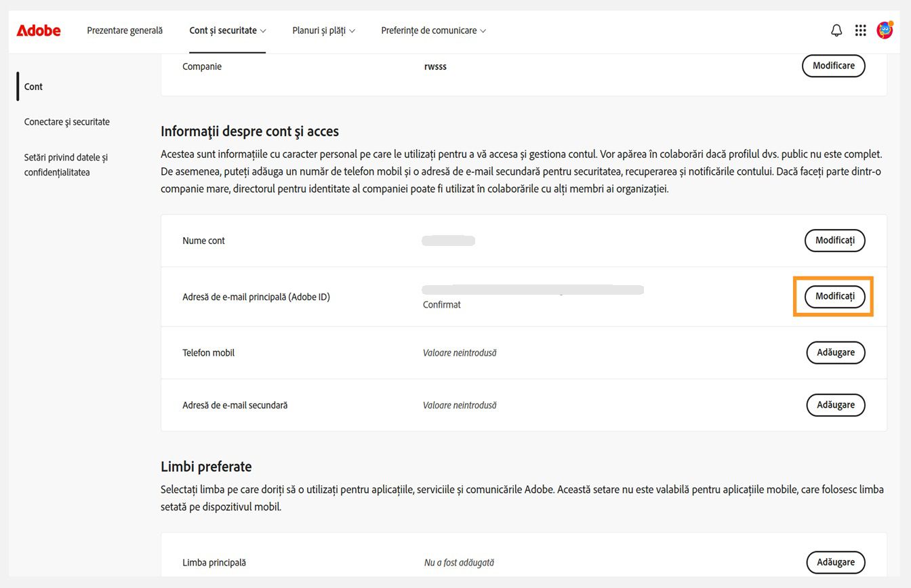Open the Adobe apps grid icon
Viewport: 911px width, 588px height.
(860, 30)
